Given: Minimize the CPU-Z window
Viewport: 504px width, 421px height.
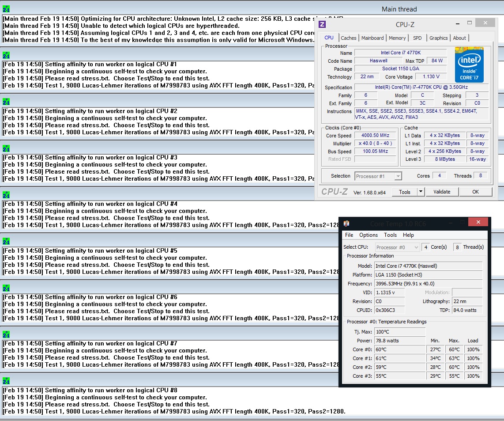Looking at the screenshot, I should click(457, 23).
